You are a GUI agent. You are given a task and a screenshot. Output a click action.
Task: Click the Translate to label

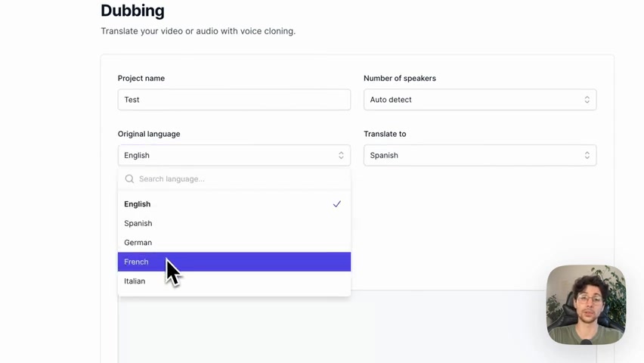385,134
